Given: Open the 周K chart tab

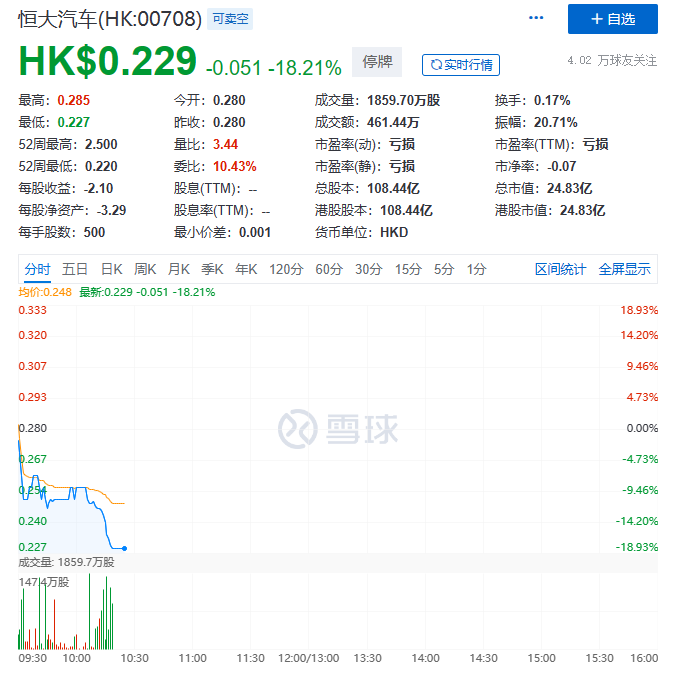Looking at the screenshot, I should (x=145, y=269).
